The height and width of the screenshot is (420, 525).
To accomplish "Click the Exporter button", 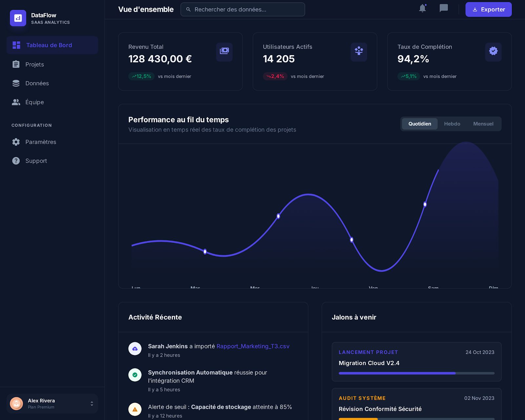I will click(x=488, y=9).
